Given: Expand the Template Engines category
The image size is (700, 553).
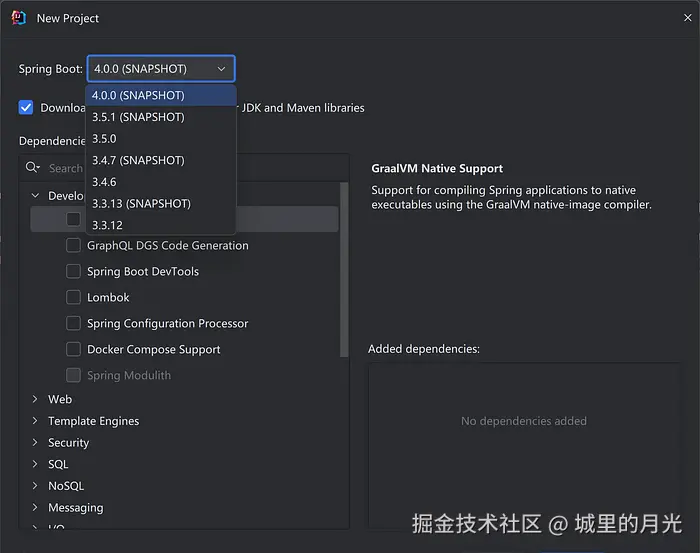Looking at the screenshot, I should [x=35, y=420].
